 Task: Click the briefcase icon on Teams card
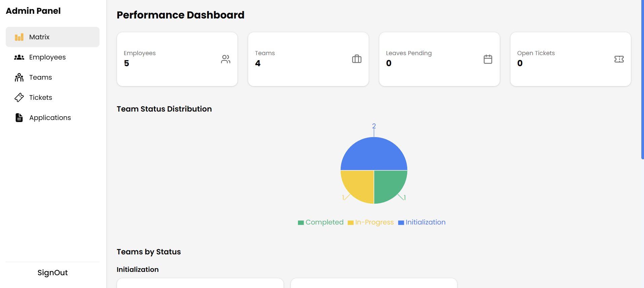tap(357, 59)
